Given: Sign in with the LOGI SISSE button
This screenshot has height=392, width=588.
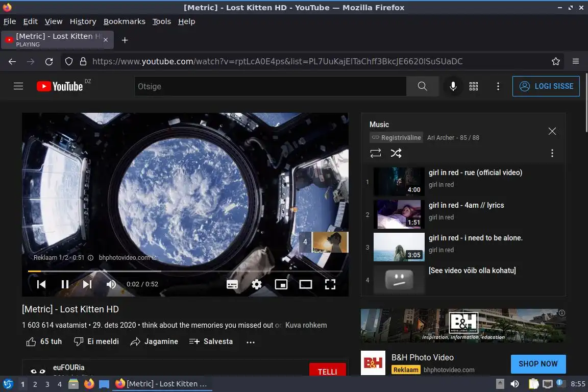Looking at the screenshot, I should 546,86.
